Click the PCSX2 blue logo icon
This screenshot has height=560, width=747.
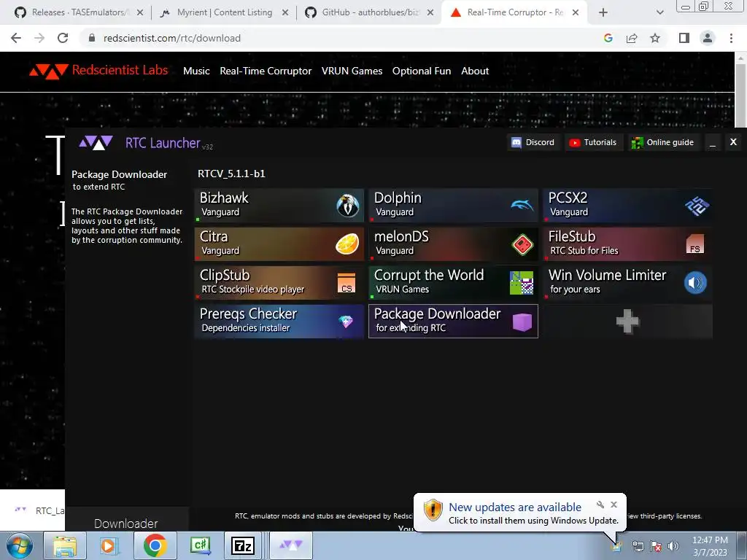(697, 206)
